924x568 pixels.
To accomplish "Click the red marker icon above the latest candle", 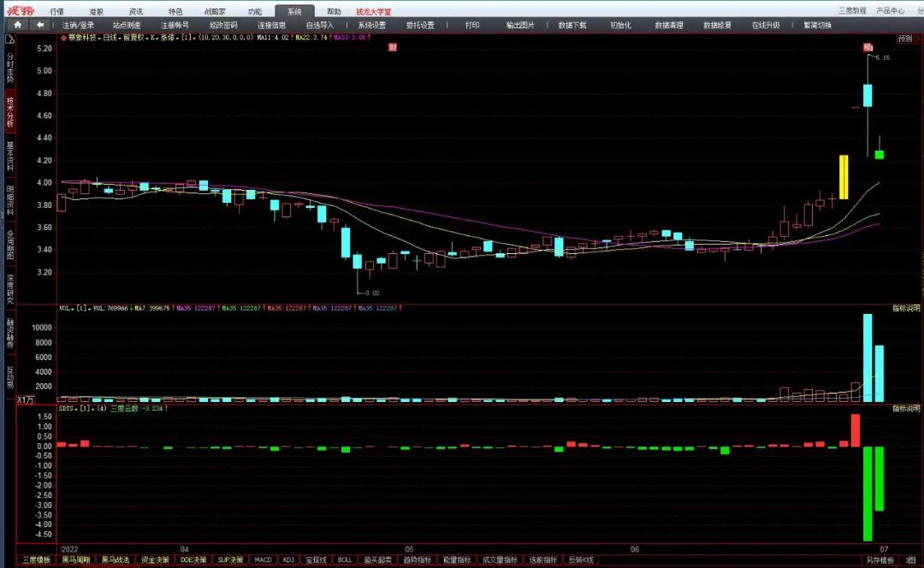I will click(x=868, y=47).
